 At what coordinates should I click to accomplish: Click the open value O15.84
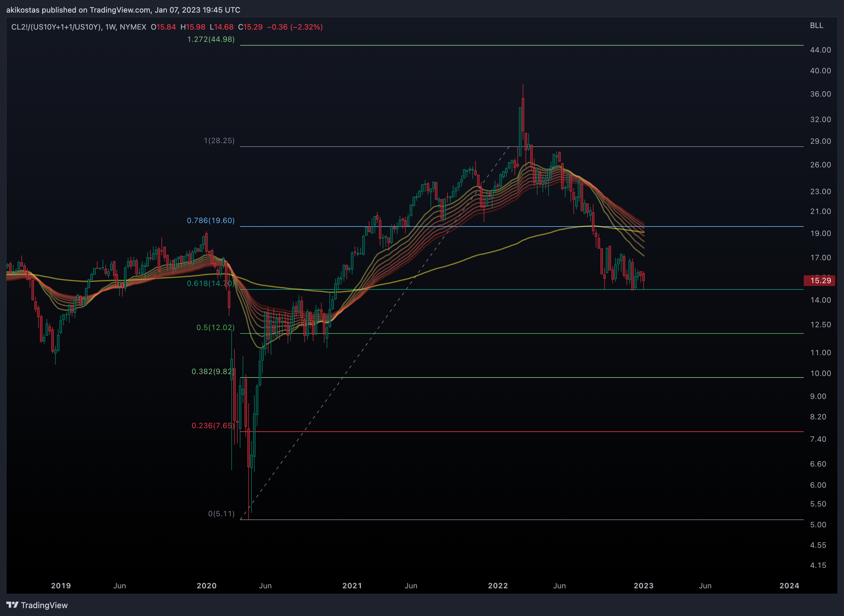click(163, 27)
